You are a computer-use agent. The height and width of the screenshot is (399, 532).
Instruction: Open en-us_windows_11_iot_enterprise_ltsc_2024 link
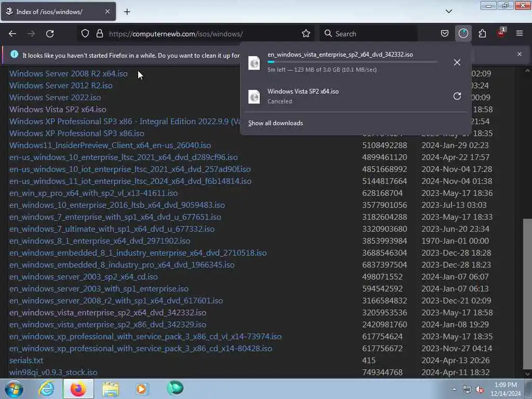(130, 181)
